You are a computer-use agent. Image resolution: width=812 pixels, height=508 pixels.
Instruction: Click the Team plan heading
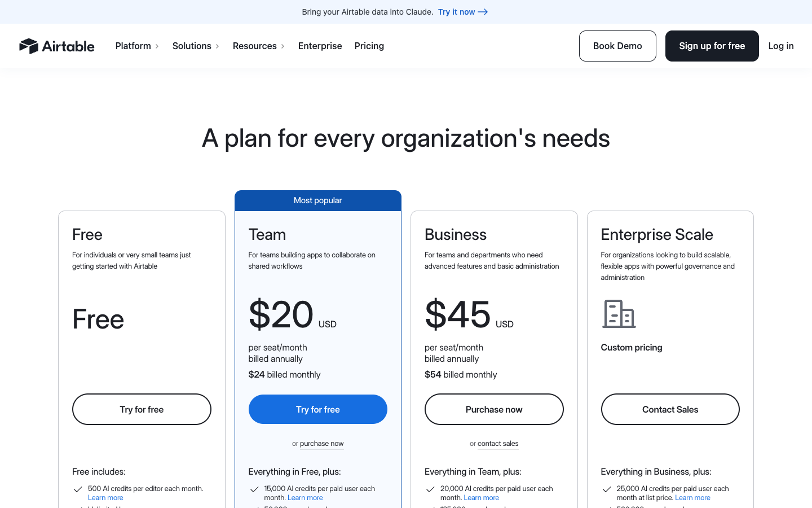pos(267,234)
